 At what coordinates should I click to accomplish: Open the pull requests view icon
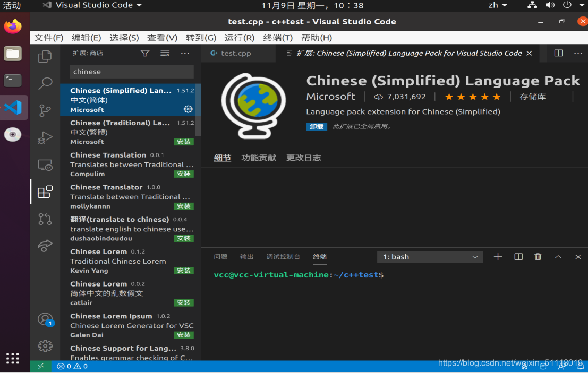[45, 219]
